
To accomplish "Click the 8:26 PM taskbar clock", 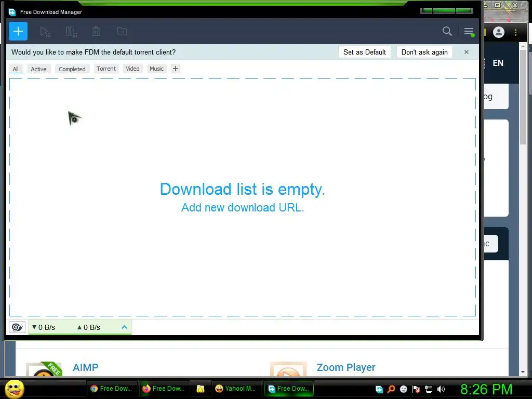I will (486, 389).
